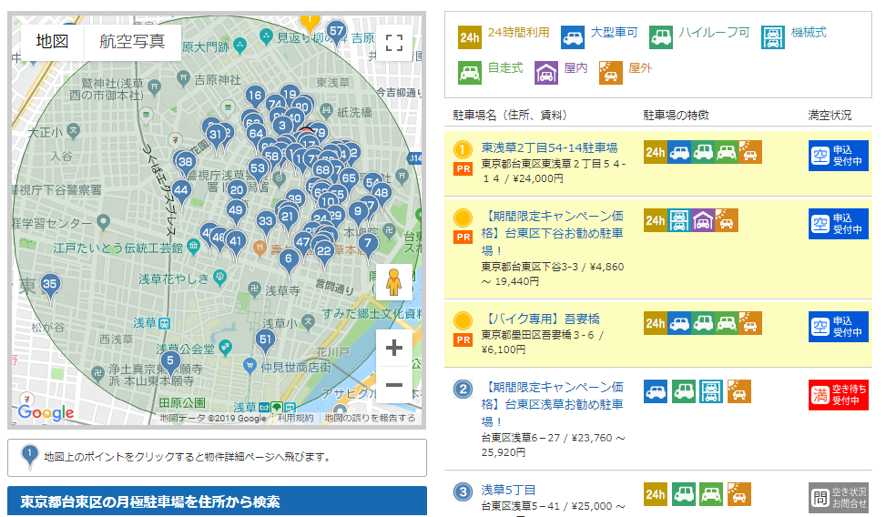
Task: Click map marker number 38
Action: (185, 162)
